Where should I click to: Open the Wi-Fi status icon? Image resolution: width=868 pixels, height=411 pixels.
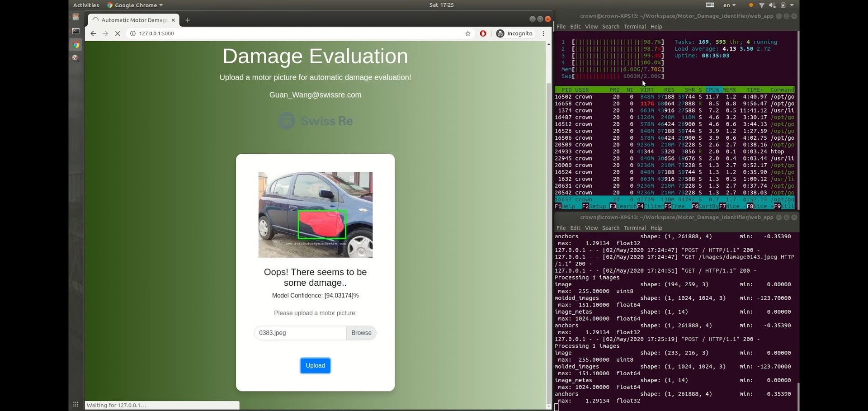click(x=762, y=5)
